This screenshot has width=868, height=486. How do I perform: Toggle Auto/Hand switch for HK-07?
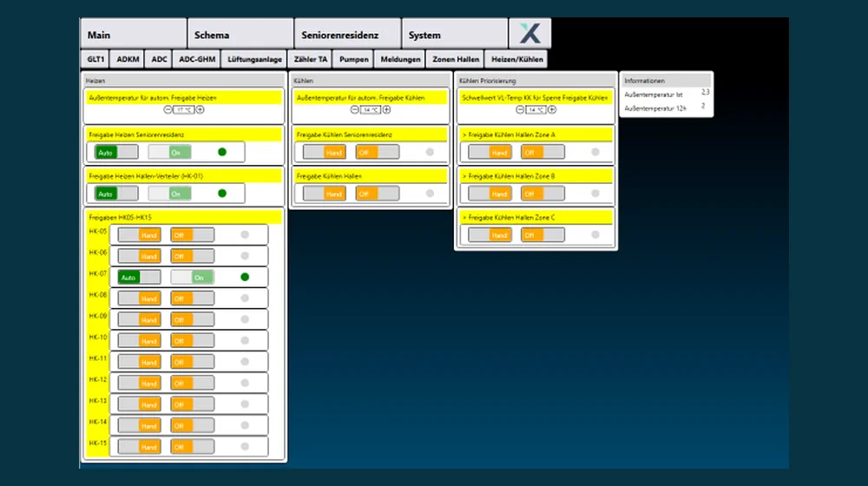point(139,278)
